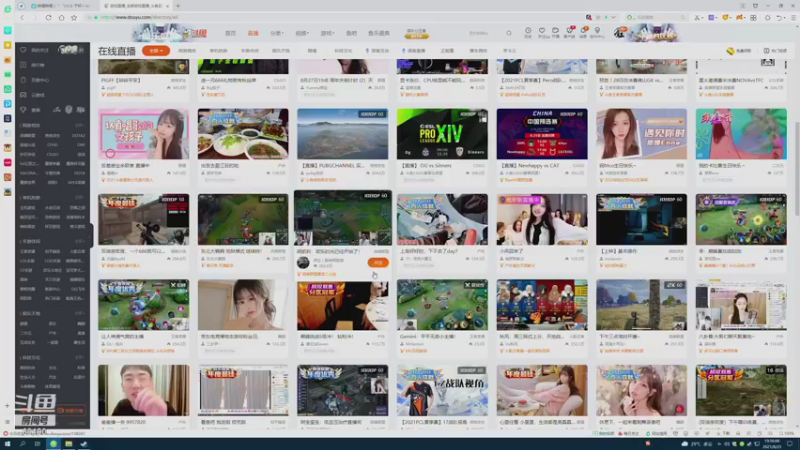The width and height of the screenshot is (800, 450).
Task: Expand all of 手游休闲 section in sidebar
Action: [x=80, y=241]
